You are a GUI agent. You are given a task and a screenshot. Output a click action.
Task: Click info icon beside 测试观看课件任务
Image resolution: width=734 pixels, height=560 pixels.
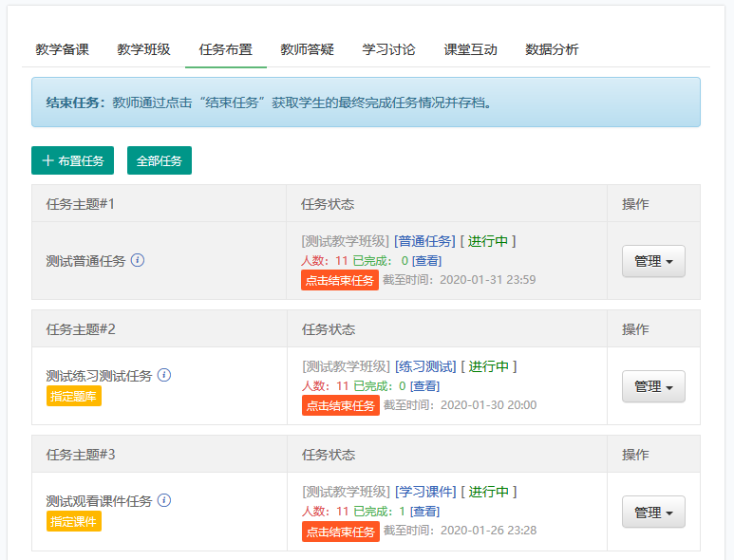[x=164, y=500]
